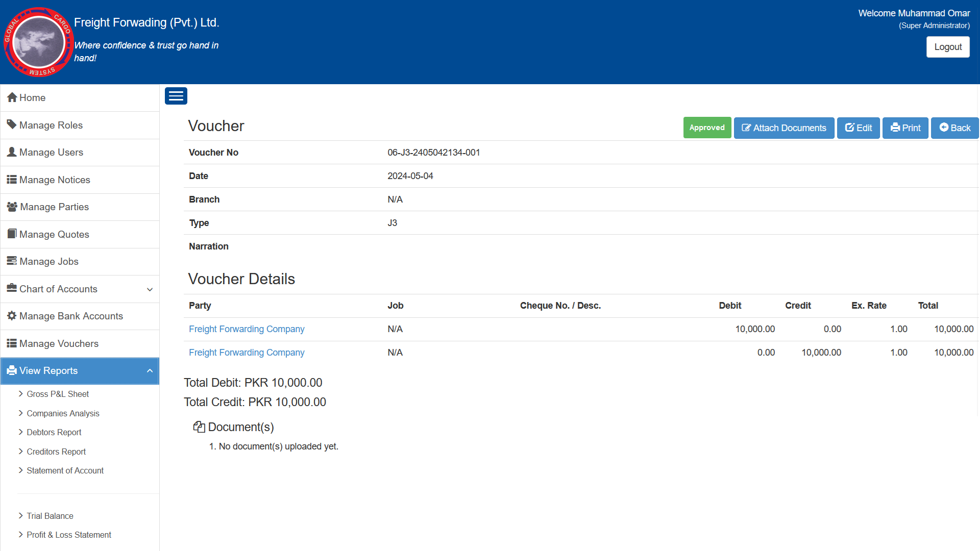The width and height of the screenshot is (980, 551).
Task: Open the Manage Bank Accounts menu item
Action: pyautogui.click(x=80, y=316)
